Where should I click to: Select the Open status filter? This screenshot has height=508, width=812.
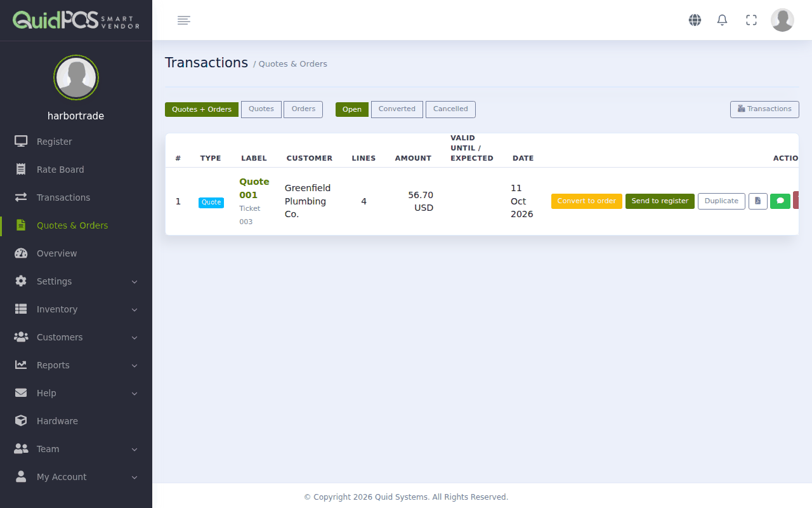coord(352,109)
